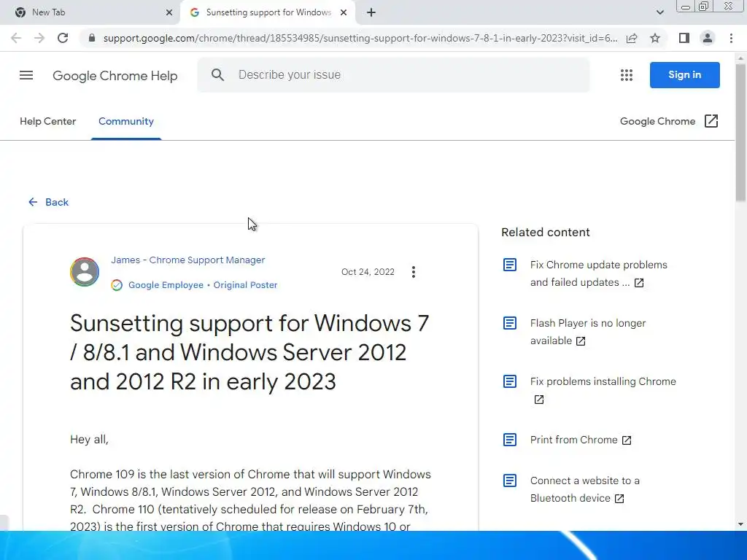Click the Google Chrome Help title

pos(115,76)
